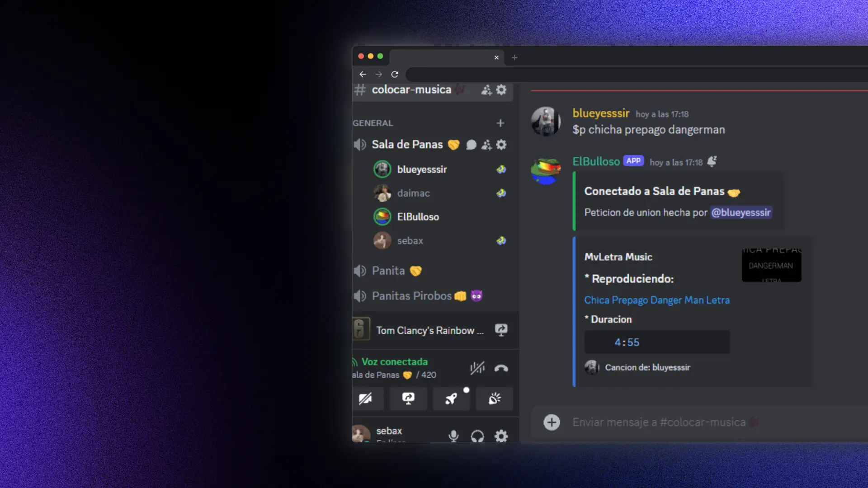Click daimac's activity badge icon
The image size is (868, 488).
(501, 193)
